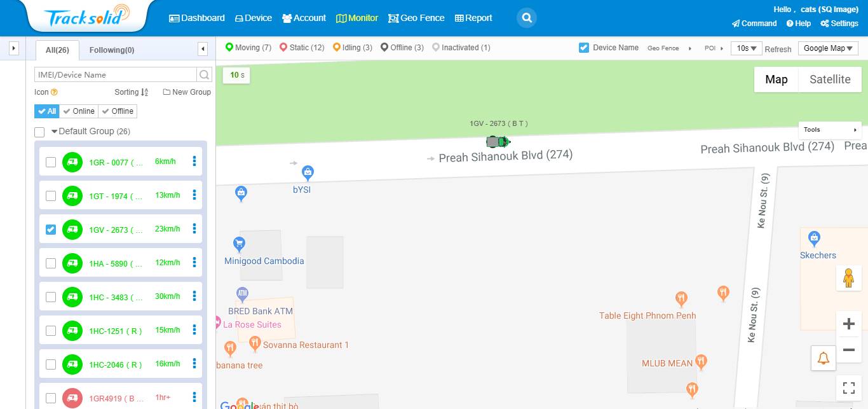Switch map to Satellite view

click(x=830, y=80)
